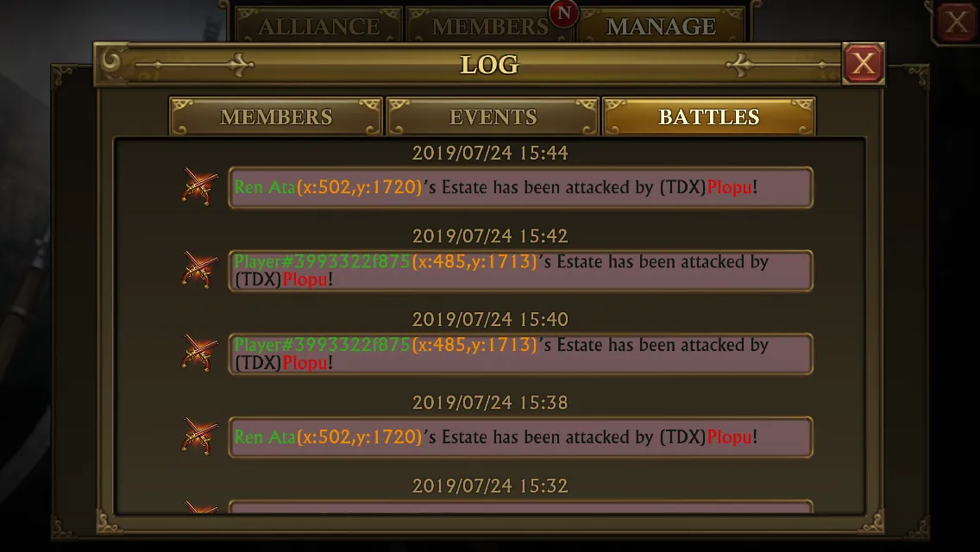Viewport: 980px width, 552px height.
Task: Close the LOG window with red X
Action: pyautogui.click(x=864, y=63)
